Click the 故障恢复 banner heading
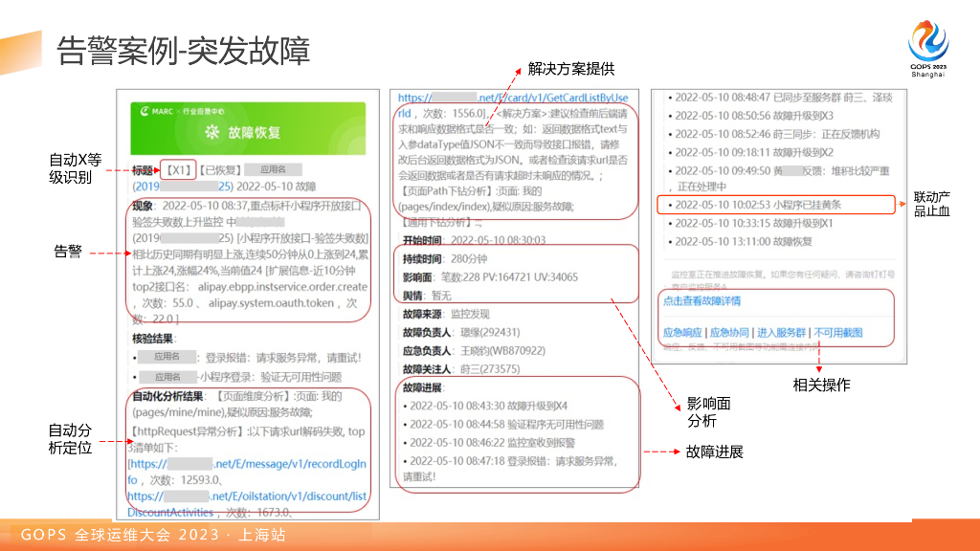The width and height of the screenshot is (980, 551). pyautogui.click(x=254, y=132)
